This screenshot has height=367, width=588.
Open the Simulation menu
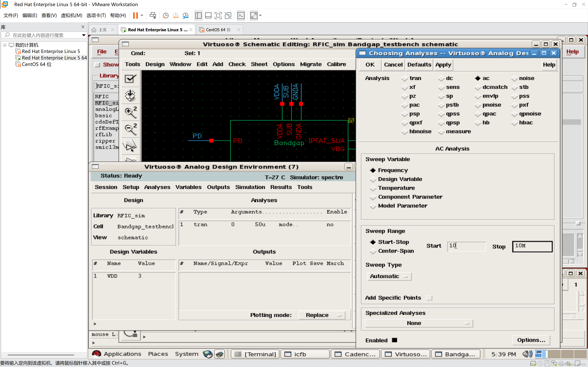[250, 187]
